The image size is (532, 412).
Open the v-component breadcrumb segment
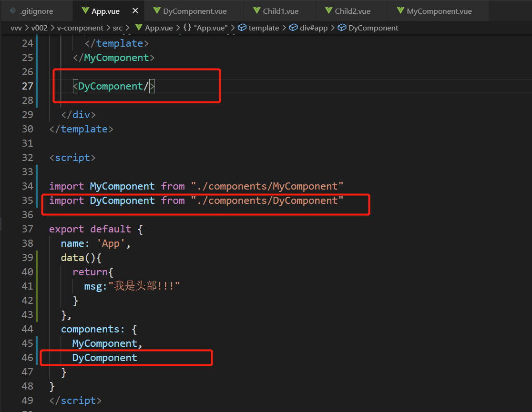point(80,28)
